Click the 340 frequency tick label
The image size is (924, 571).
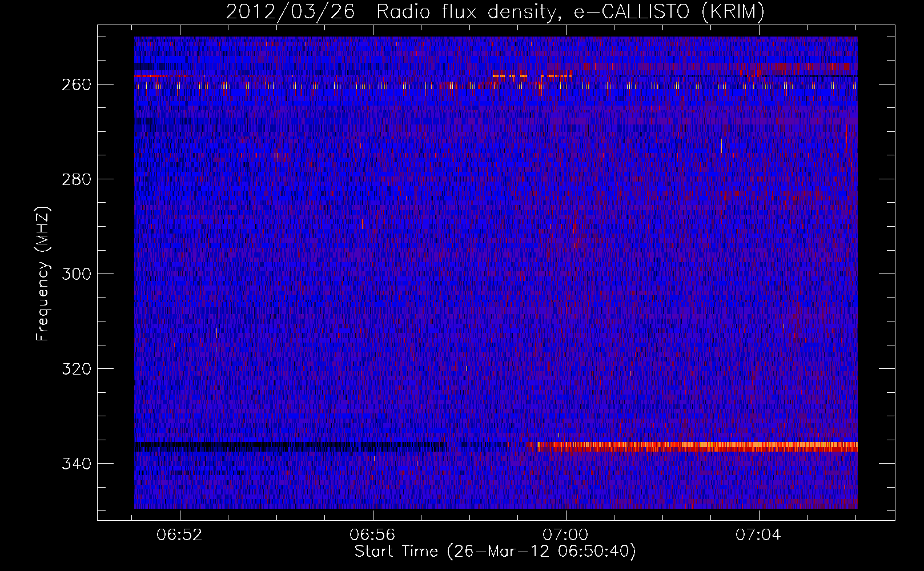pos(77,464)
